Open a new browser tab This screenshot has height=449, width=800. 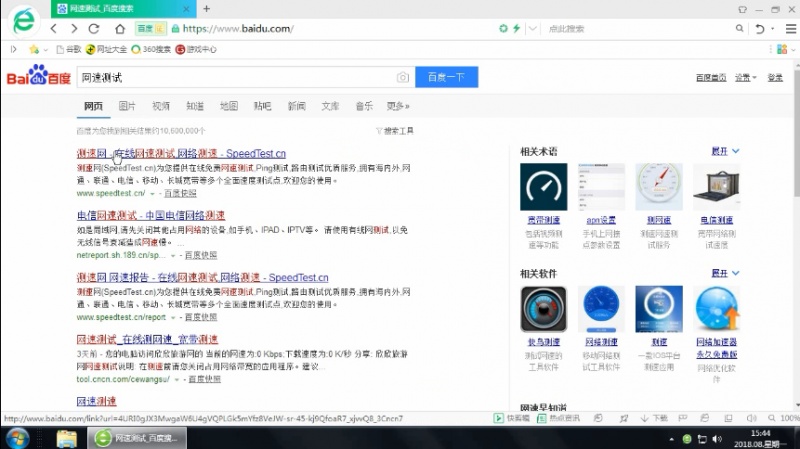click(207, 9)
